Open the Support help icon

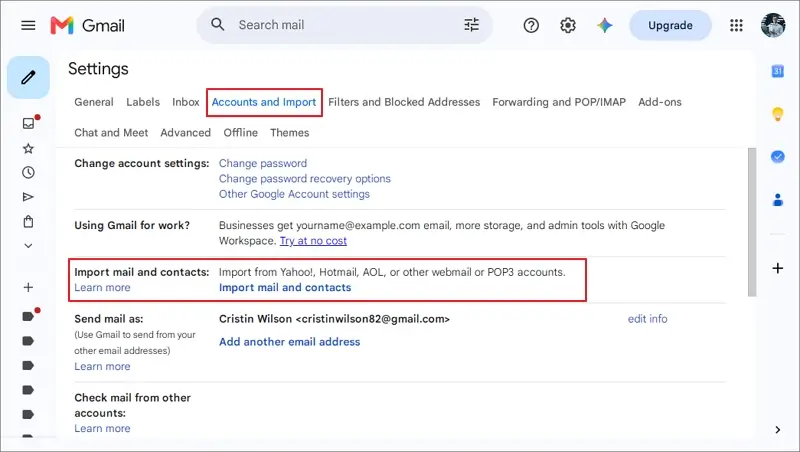point(531,25)
